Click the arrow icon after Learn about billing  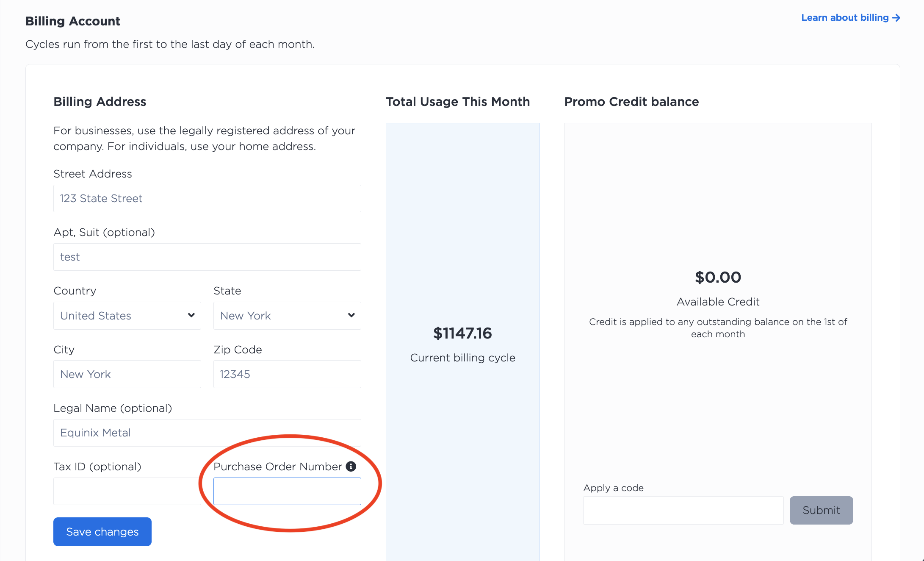[x=896, y=18]
